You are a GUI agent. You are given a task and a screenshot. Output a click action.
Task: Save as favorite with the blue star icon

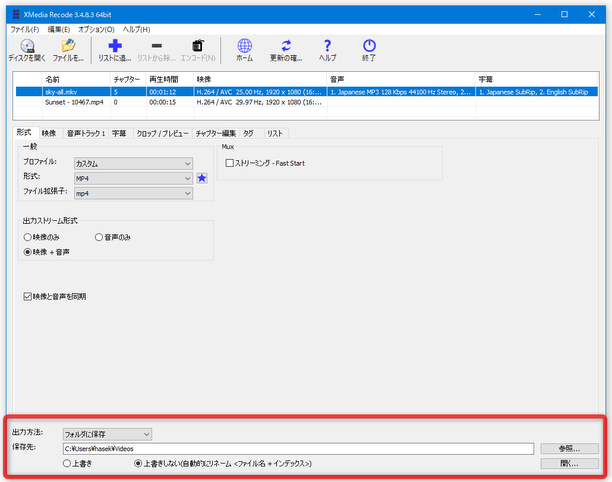pyautogui.click(x=202, y=178)
